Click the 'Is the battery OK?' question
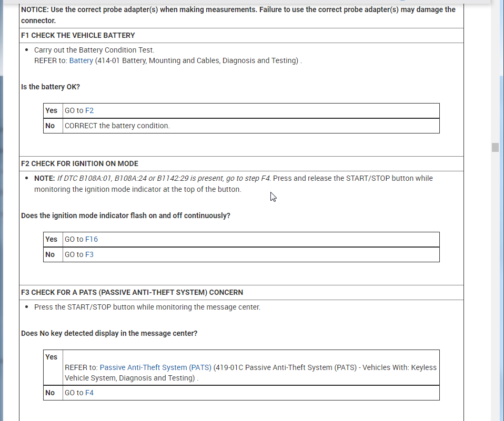The width and height of the screenshot is (504, 421). coord(51,87)
